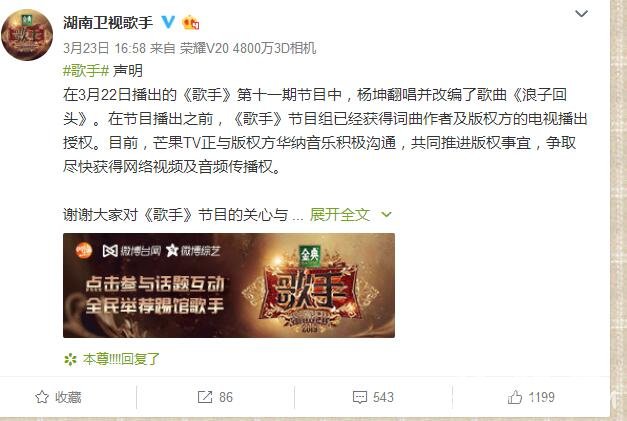Click the 微博台网 logo in banner
627x421 pixels.
click(x=132, y=251)
